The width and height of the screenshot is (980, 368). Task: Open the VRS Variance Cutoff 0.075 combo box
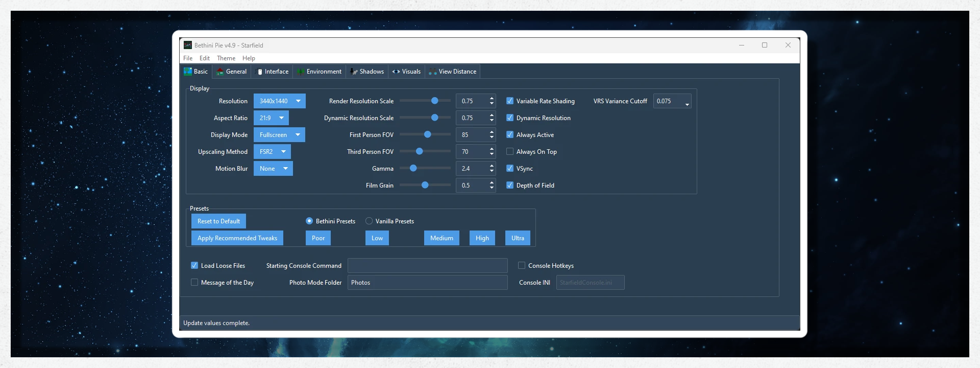672,101
